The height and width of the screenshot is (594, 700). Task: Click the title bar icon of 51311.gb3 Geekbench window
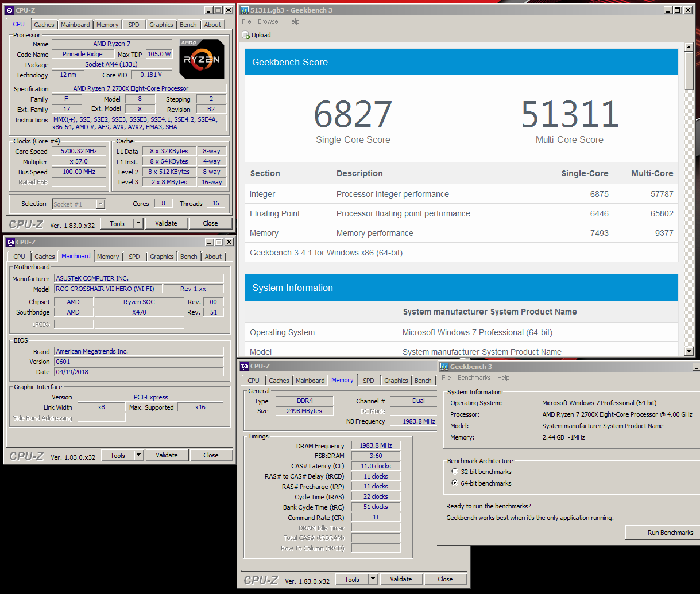(244, 10)
